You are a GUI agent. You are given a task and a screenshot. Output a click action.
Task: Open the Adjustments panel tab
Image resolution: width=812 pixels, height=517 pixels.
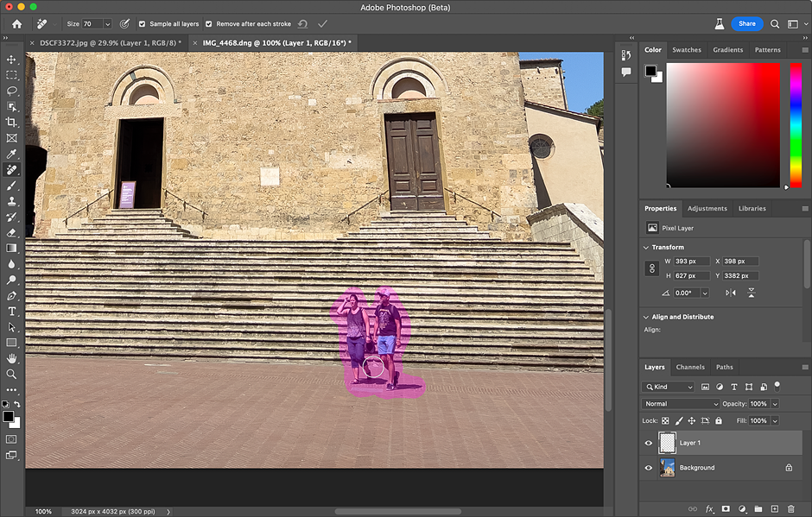[x=707, y=208]
